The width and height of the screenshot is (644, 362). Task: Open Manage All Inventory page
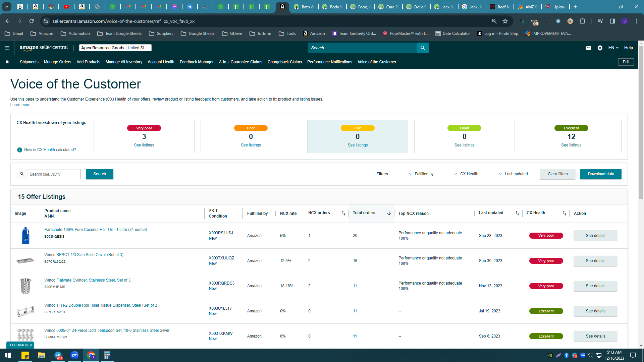click(x=124, y=62)
